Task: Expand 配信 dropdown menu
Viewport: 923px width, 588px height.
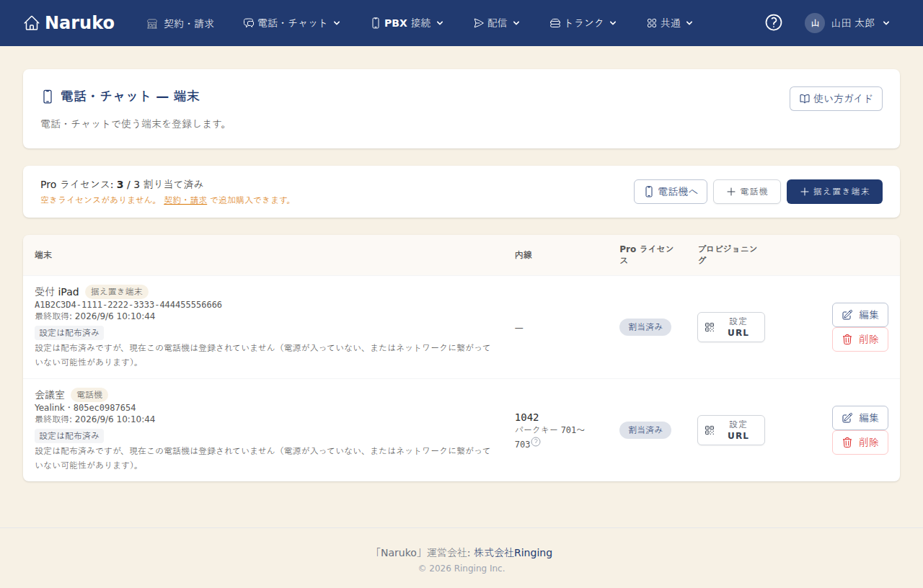Action: [497, 23]
